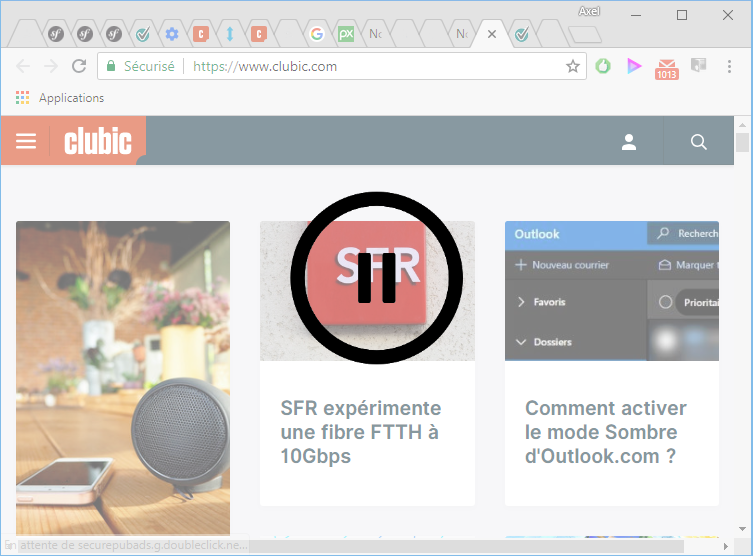Minimize the Chrome window

point(636,15)
